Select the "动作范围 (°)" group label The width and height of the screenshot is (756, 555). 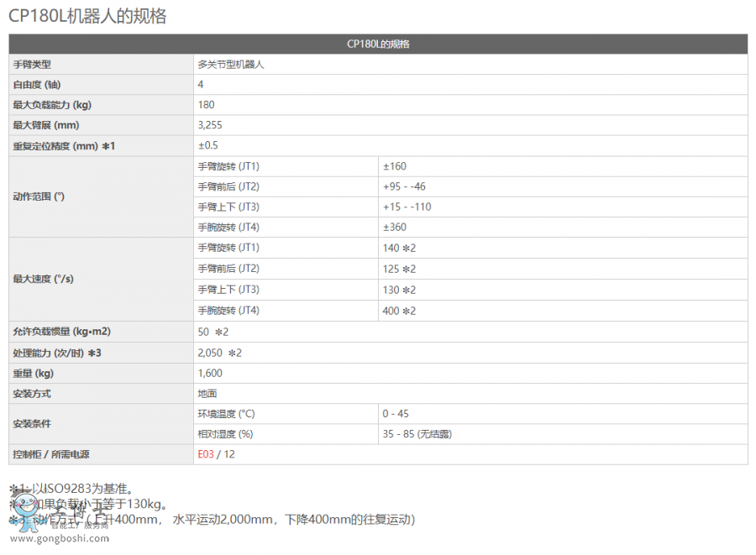coord(39,196)
